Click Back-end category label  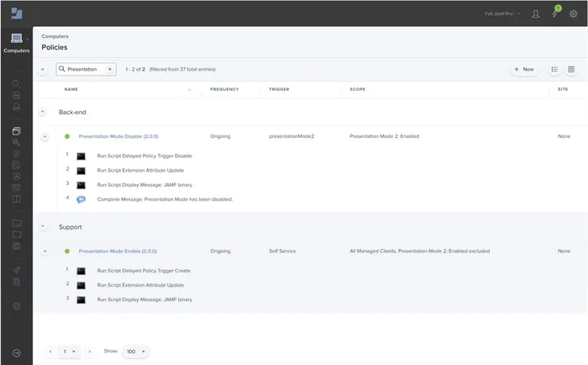[72, 113]
